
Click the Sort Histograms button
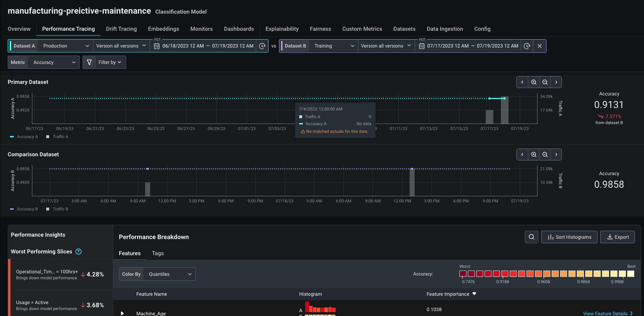point(569,237)
